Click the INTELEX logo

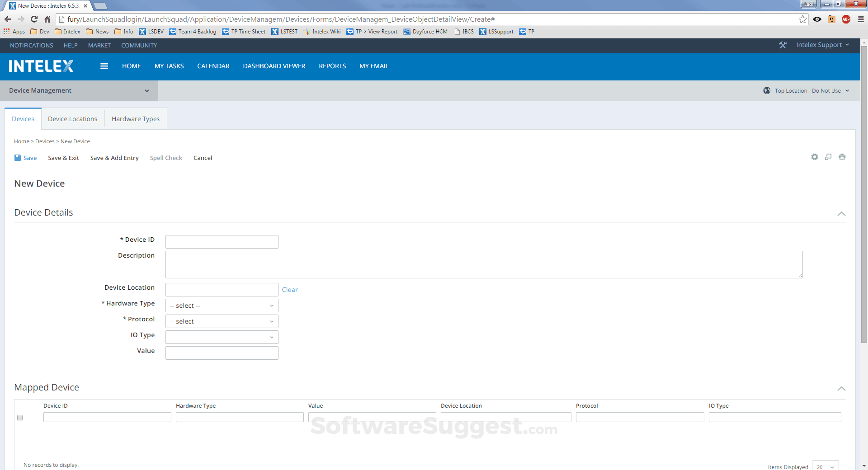[x=41, y=66]
